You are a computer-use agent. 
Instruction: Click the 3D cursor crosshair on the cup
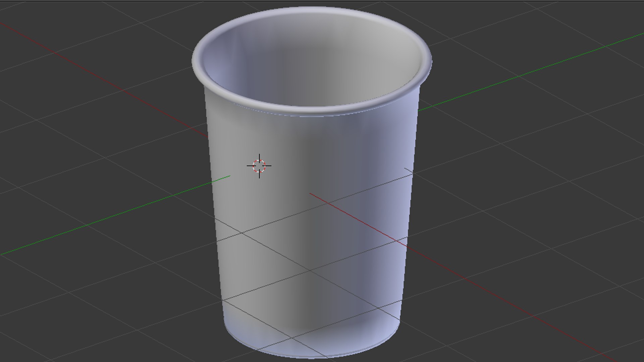point(259,166)
